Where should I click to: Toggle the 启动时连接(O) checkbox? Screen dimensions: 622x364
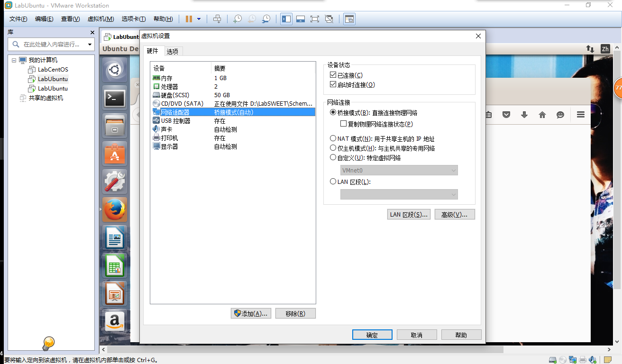[x=333, y=85]
